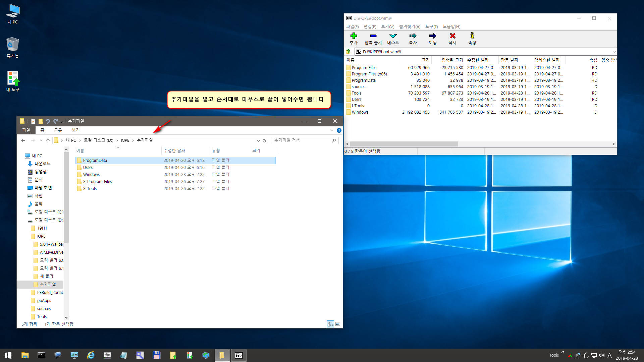Image resolution: width=644 pixels, height=362 pixels.
Task: Click the 7-Zip Add (추가) button
Action: click(354, 39)
